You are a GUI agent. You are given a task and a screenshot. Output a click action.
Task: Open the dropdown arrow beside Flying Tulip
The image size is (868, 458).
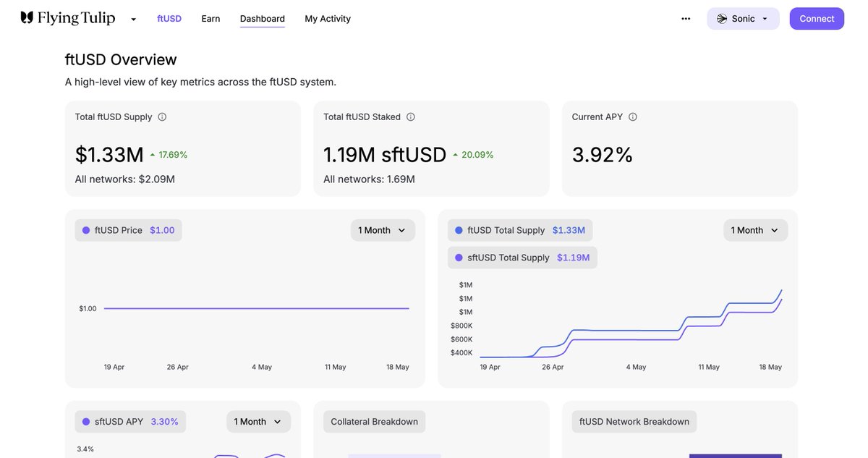point(133,19)
